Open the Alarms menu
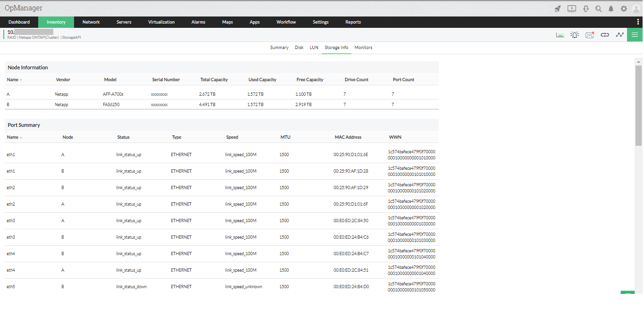The height and width of the screenshot is (316, 644). pyautogui.click(x=198, y=22)
